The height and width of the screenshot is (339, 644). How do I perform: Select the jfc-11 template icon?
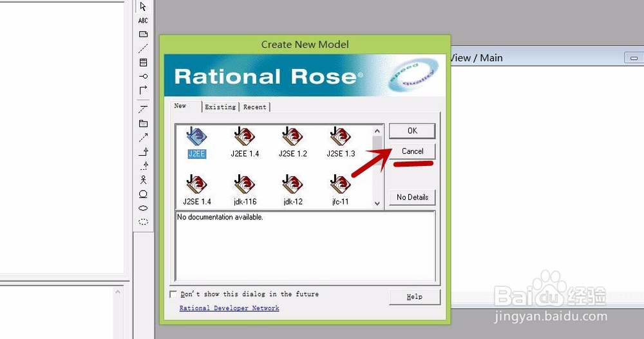coord(341,190)
